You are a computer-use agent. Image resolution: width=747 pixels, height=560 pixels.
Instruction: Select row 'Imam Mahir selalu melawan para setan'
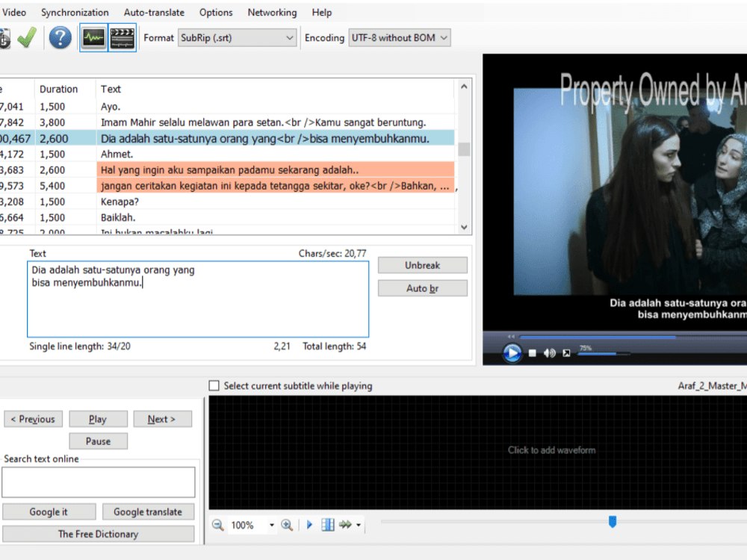pyautogui.click(x=227, y=122)
